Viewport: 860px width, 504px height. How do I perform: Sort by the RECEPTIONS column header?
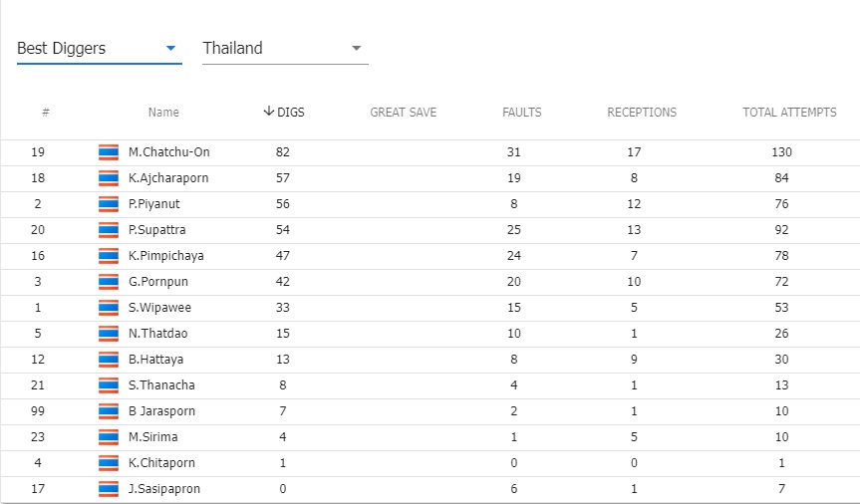point(642,112)
